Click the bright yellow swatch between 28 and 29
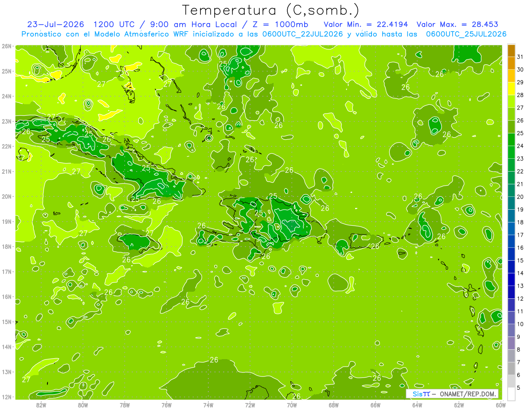 point(511,88)
